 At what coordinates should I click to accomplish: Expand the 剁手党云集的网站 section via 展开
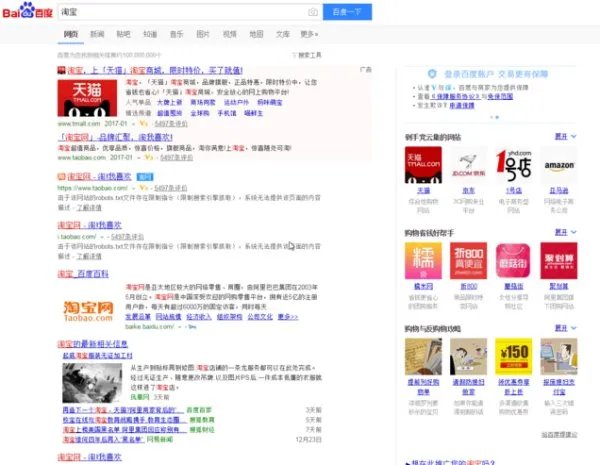pos(566,137)
